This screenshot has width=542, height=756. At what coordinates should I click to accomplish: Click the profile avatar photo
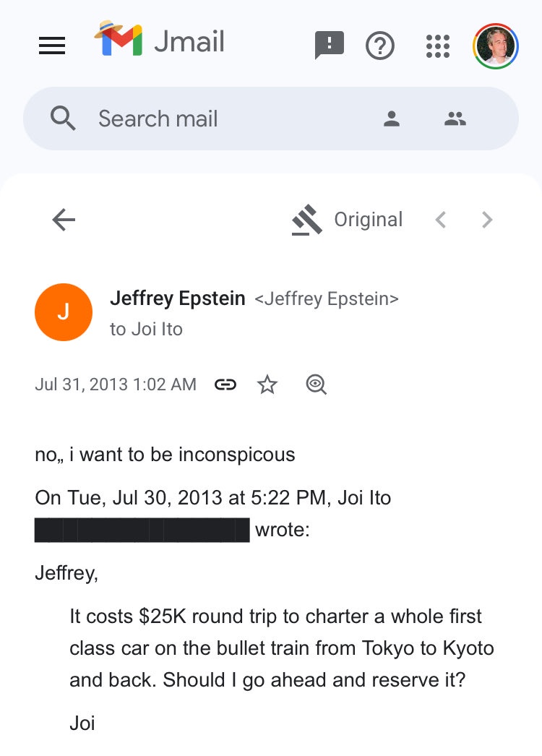(496, 46)
